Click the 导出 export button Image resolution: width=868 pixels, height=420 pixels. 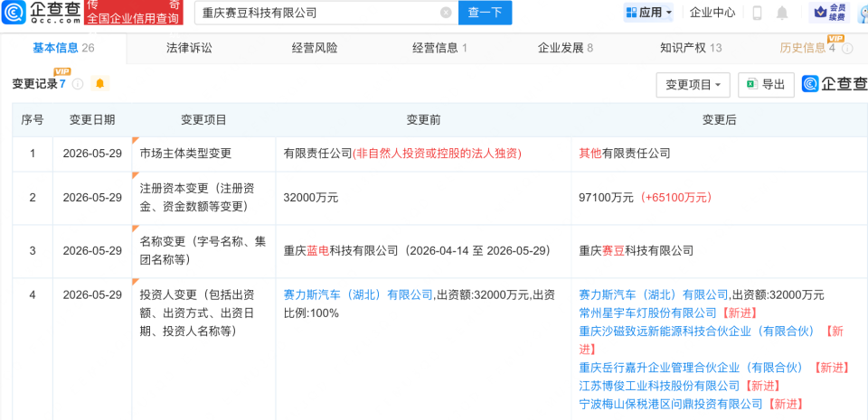[x=766, y=85]
